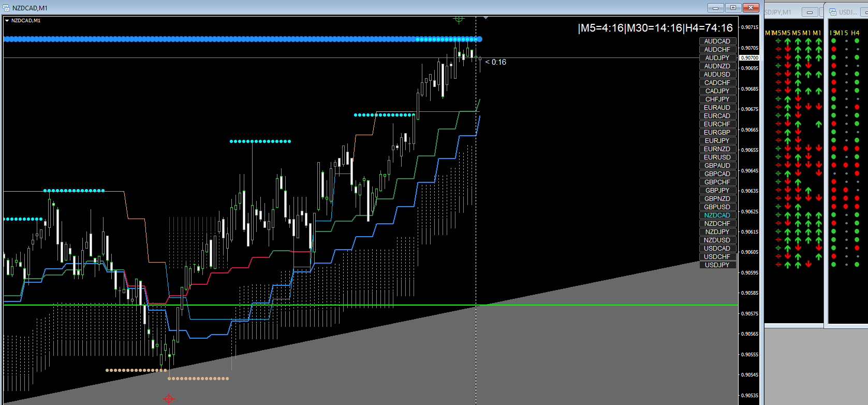
Task: Click the 0.90715 price scale value
Action: point(749,27)
